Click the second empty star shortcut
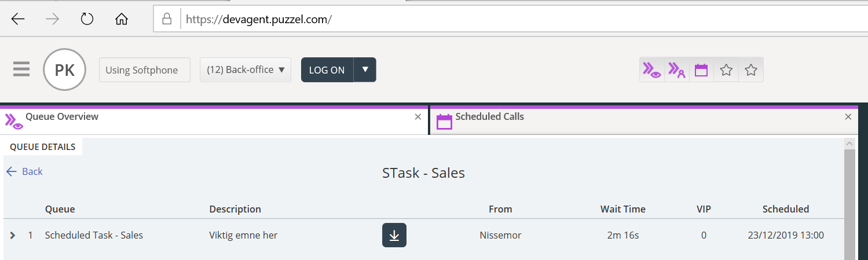This screenshot has width=868, height=260. [x=750, y=70]
